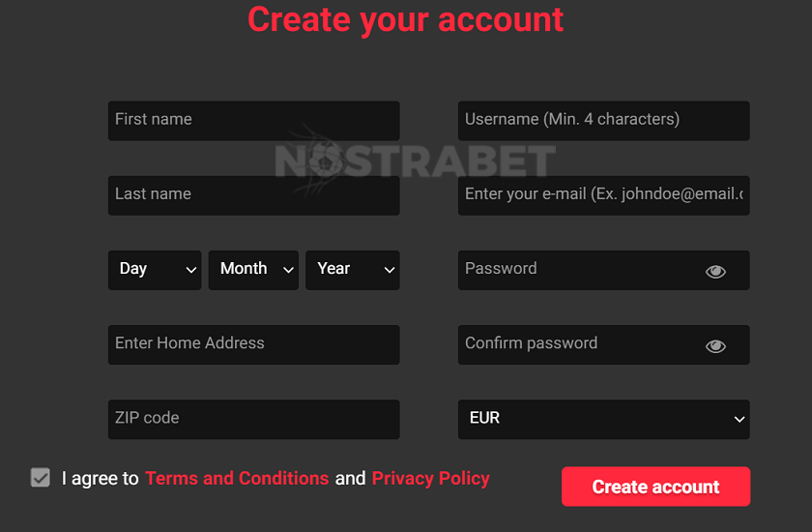Click the Create account button
Image resolution: width=812 pixels, height=532 pixels.
click(x=655, y=487)
